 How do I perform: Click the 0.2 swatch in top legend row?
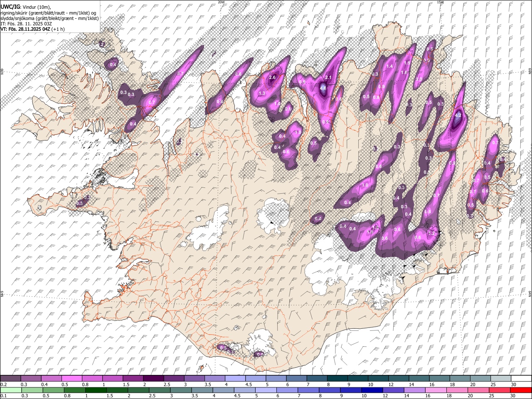coord(10,379)
